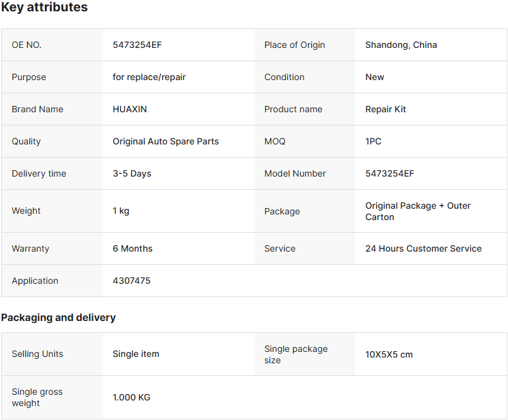
Task: Click the Key attributes heading
Action: (44, 7)
